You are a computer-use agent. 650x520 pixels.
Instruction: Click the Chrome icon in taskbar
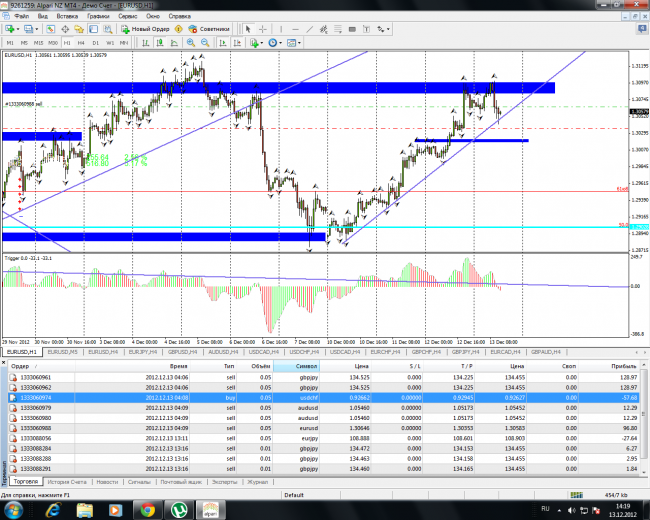coord(146,508)
